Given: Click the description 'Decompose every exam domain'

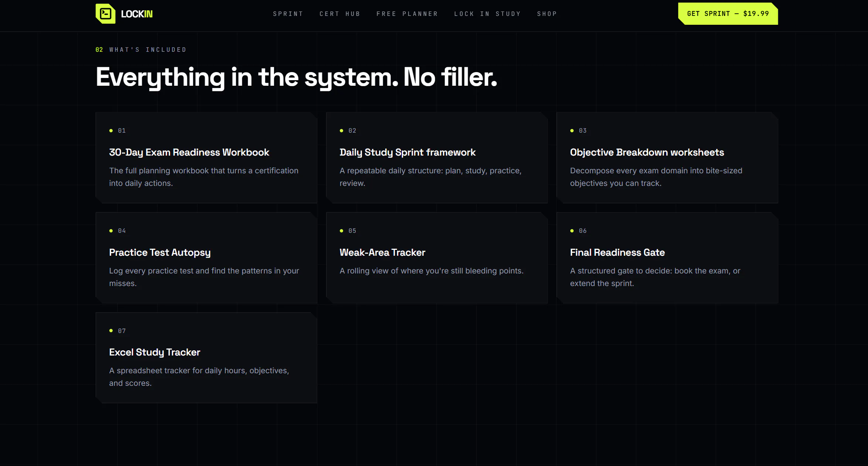Looking at the screenshot, I should click(656, 177).
